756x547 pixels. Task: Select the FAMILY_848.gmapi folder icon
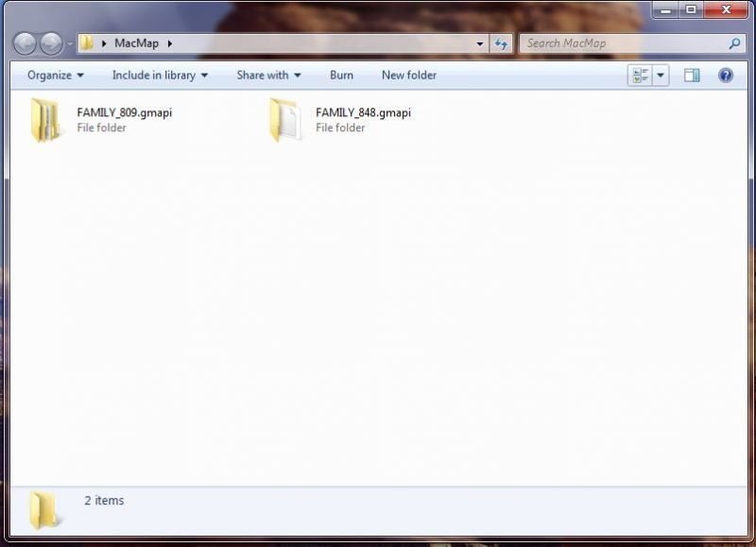(x=284, y=120)
